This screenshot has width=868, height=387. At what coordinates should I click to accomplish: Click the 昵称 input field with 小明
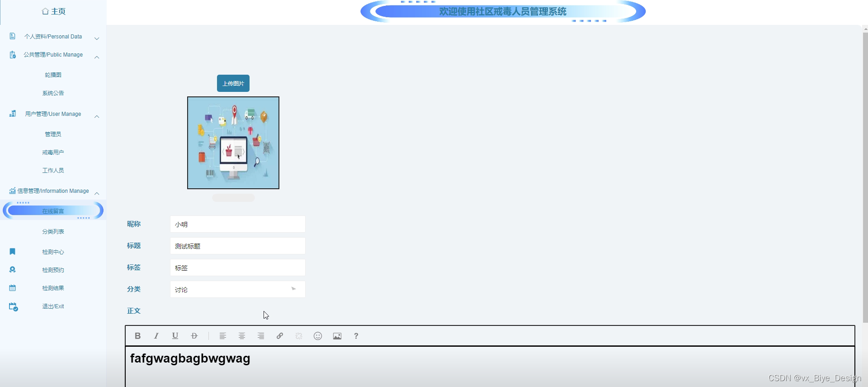coord(238,224)
